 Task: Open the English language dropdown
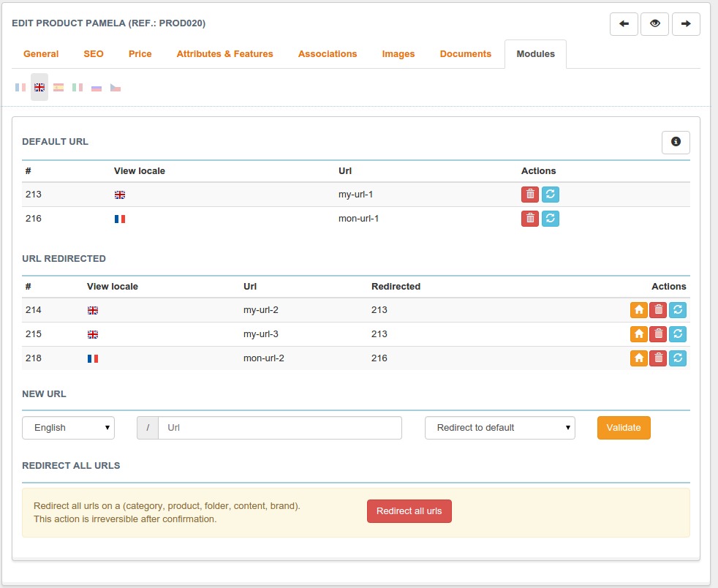click(x=68, y=428)
